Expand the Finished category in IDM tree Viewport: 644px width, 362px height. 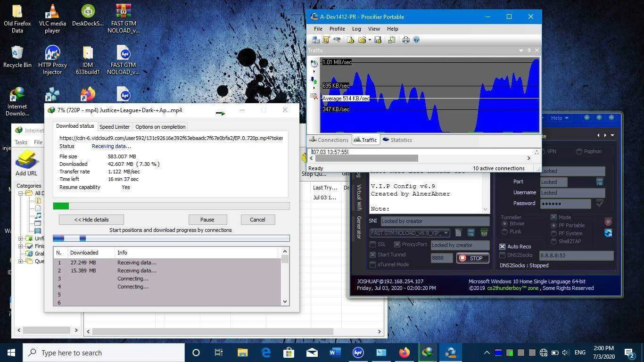(20, 246)
